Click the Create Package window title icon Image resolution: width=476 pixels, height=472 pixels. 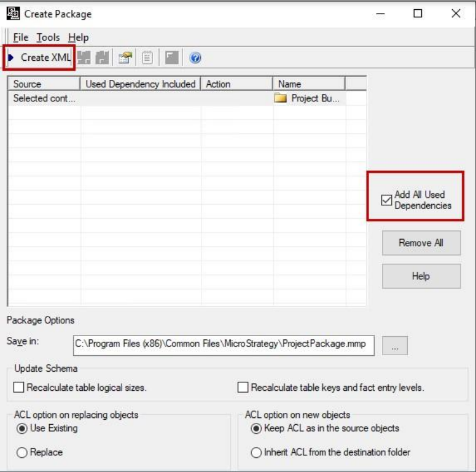click(12, 13)
